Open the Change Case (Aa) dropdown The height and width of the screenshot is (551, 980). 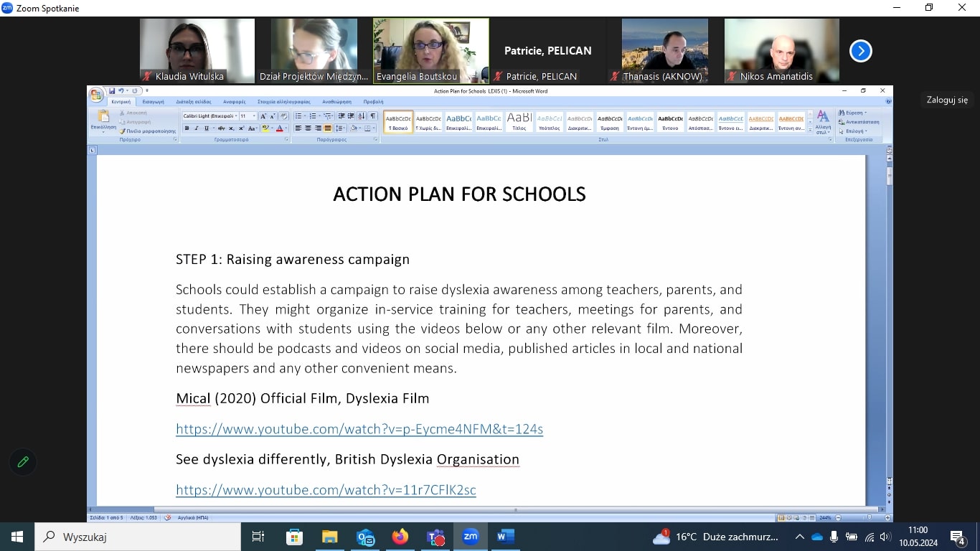tap(252, 128)
